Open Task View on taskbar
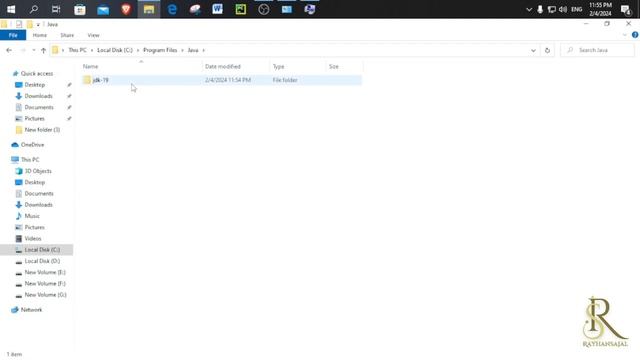 tap(56, 9)
